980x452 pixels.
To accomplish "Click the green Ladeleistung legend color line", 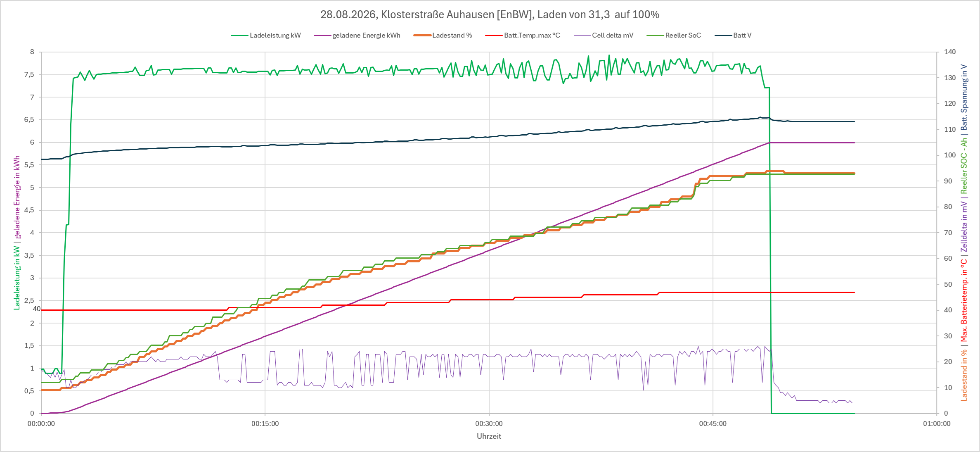I will (x=239, y=36).
